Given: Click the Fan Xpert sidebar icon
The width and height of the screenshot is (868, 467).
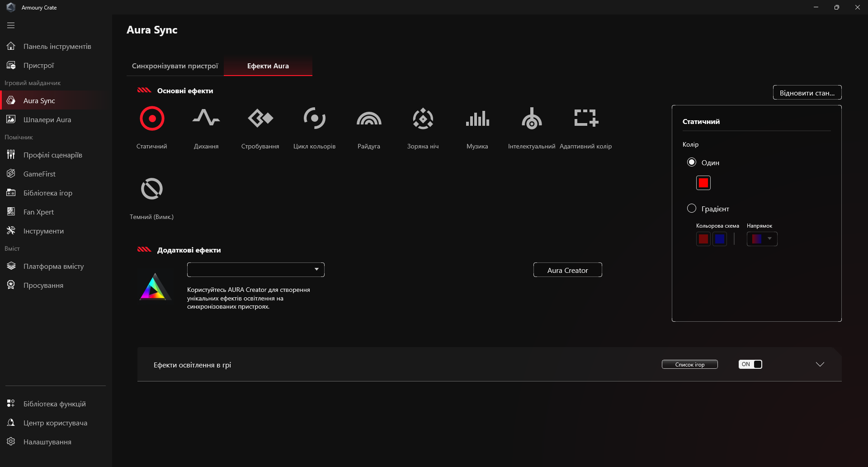Looking at the screenshot, I should click(x=11, y=212).
